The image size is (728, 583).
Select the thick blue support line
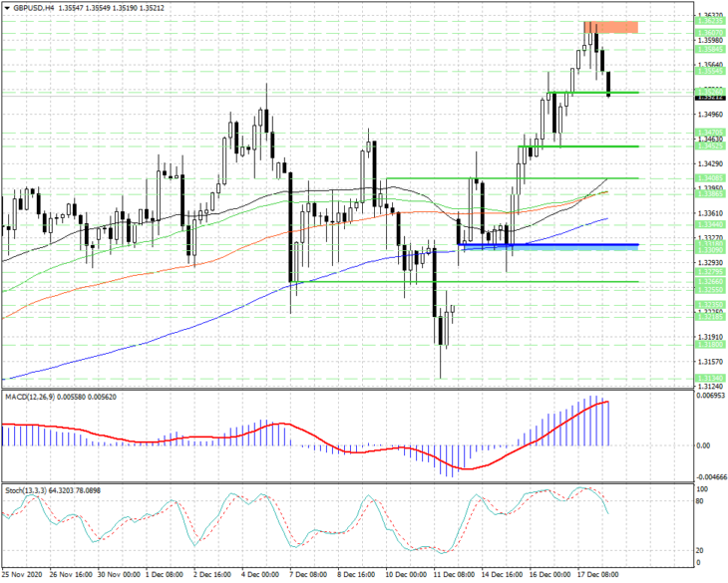(547, 244)
